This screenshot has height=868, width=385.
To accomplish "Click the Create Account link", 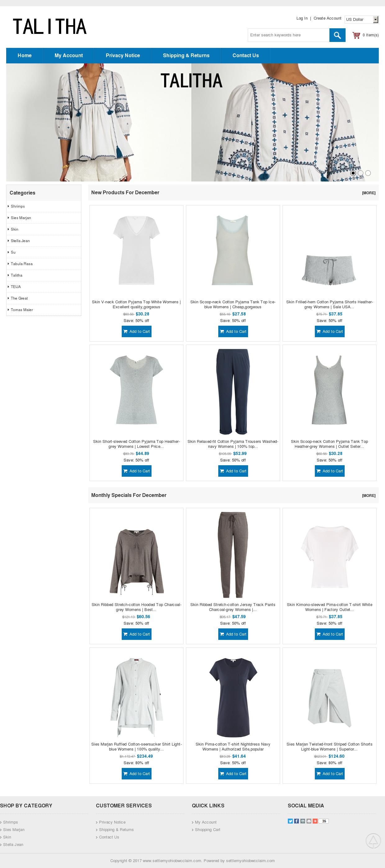I will tap(328, 18).
